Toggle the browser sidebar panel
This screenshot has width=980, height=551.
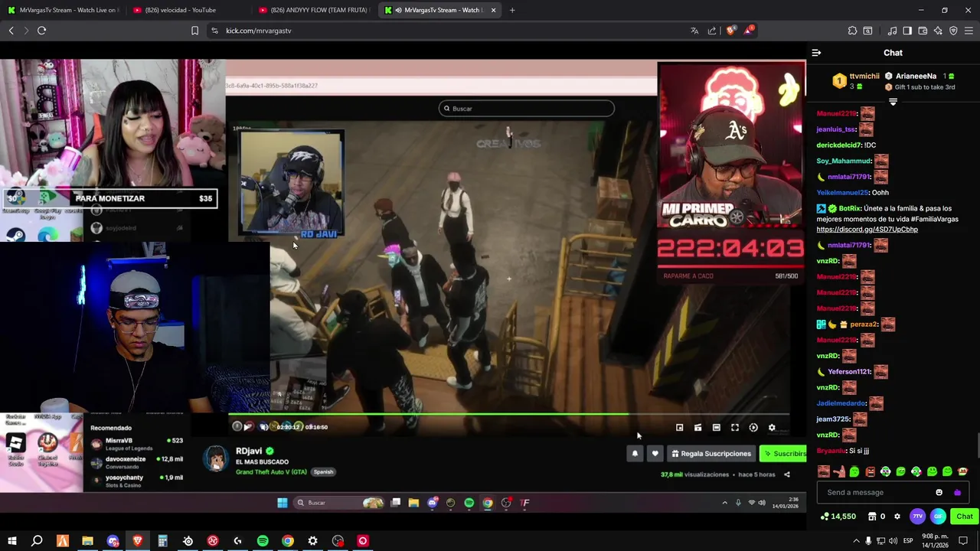click(907, 31)
